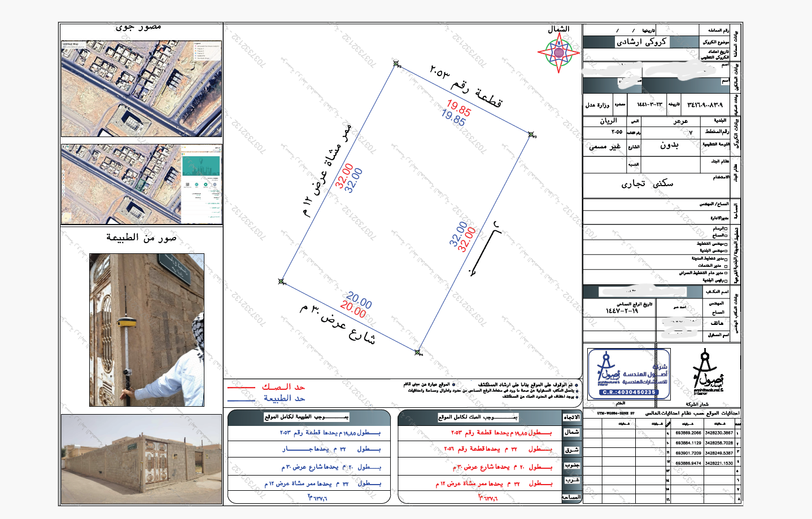Select the top corner survey point marker
This screenshot has width=812, height=519.
(396, 64)
